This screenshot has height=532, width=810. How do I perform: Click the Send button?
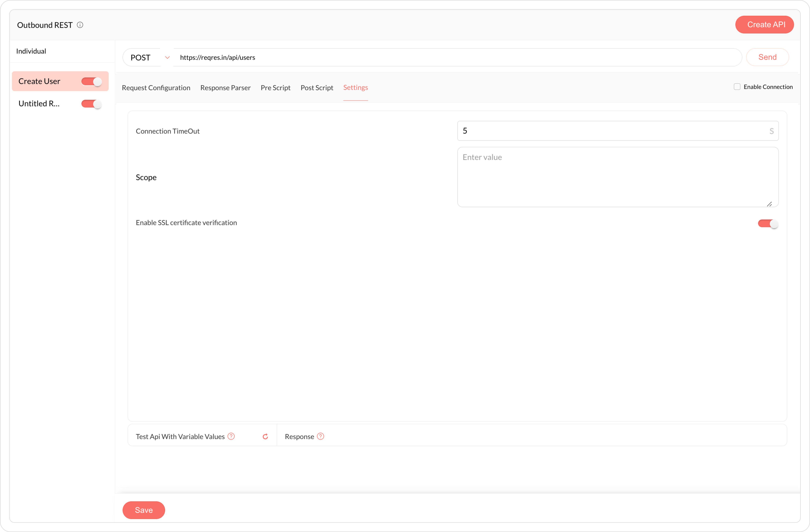click(767, 57)
